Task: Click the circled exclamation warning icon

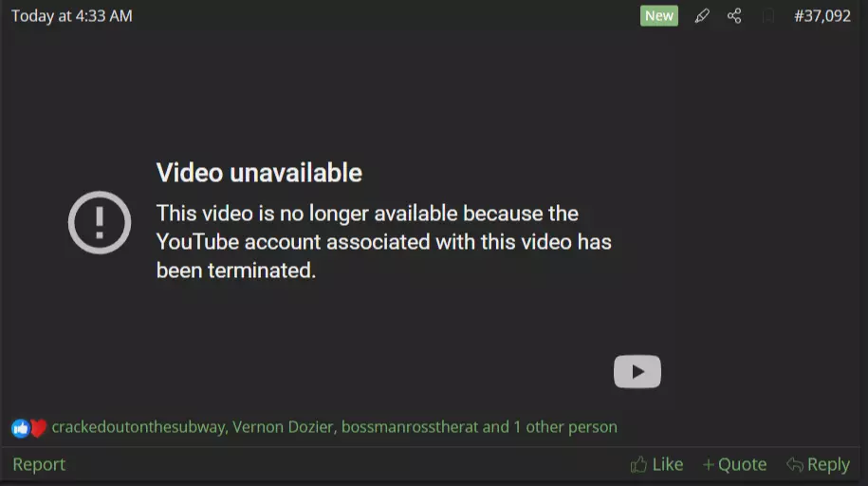Action: click(x=100, y=222)
